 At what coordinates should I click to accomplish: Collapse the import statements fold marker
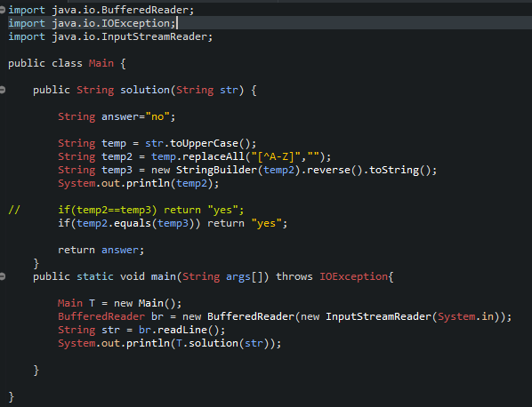coord(3,10)
